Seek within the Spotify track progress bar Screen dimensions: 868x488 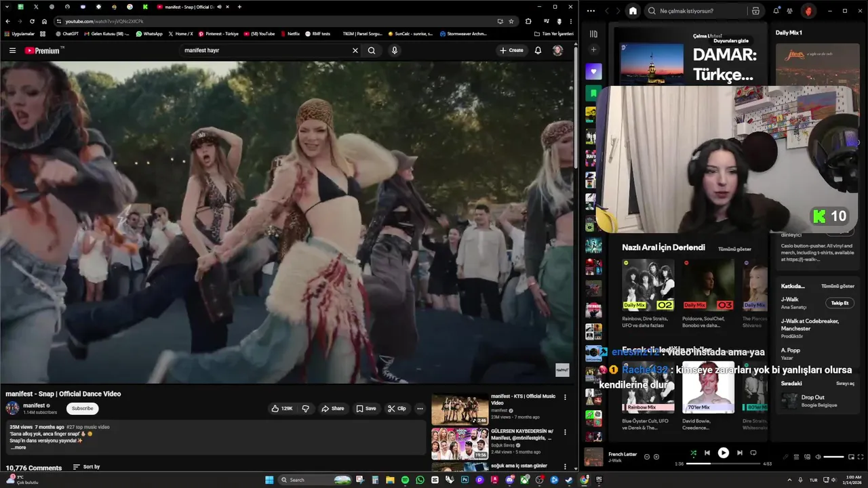724,464
